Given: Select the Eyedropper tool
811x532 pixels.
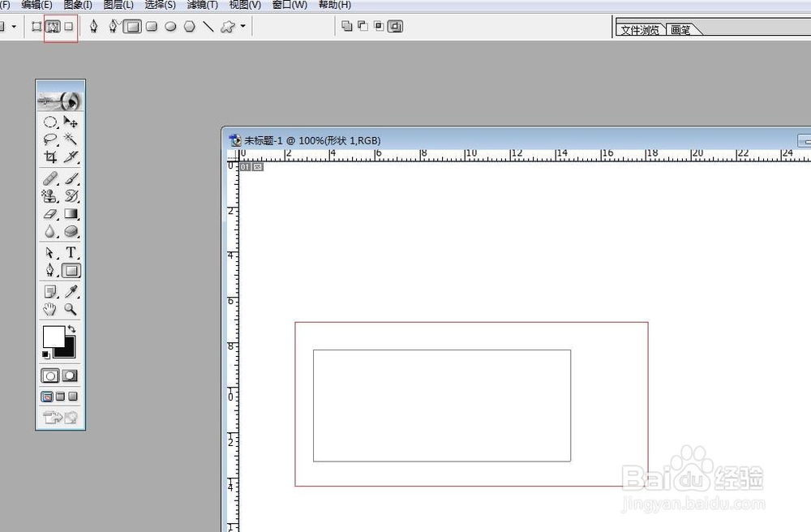Looking at the screenshot, I should (x=71, y=290).
